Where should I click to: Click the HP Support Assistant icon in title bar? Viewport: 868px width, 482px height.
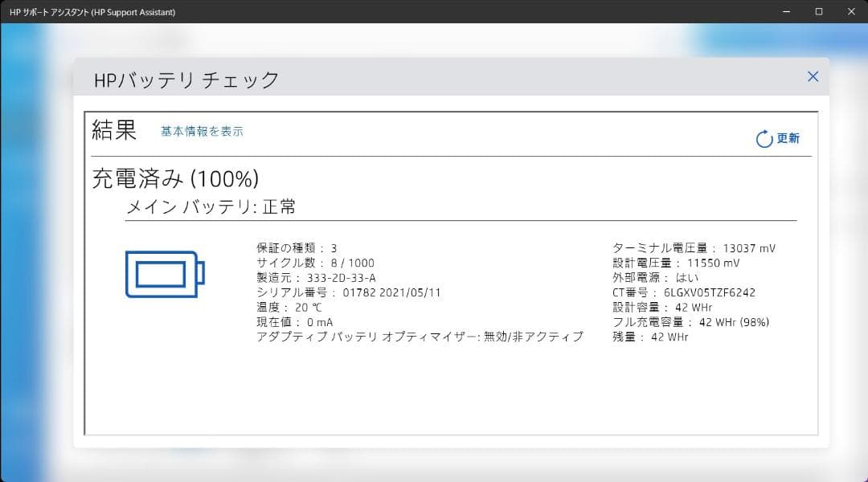(9, 11)
